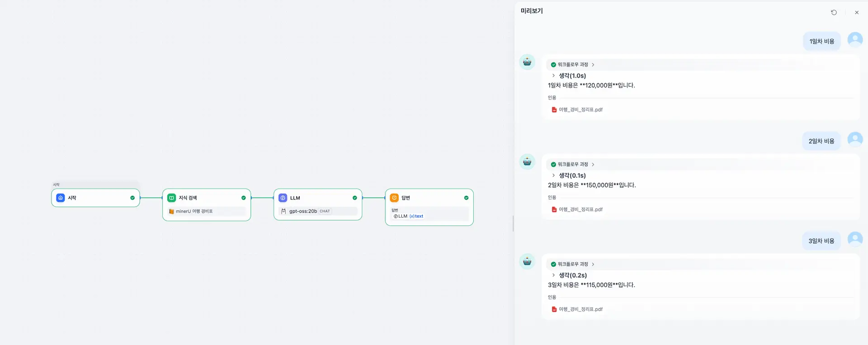This screenshot has width=868, height=345.
Task: Close the 미리보기 preview panel
Action: point(857,13)
